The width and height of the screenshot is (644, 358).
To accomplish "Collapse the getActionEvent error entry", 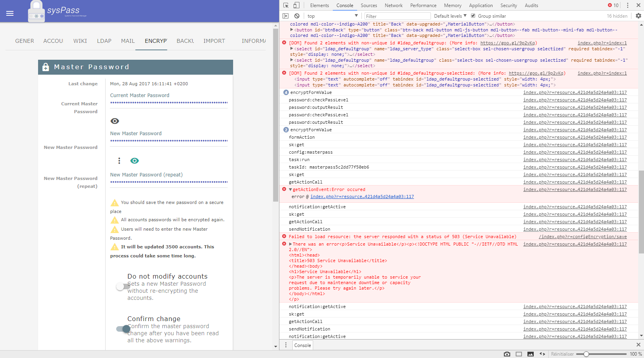I will point(290,189).
